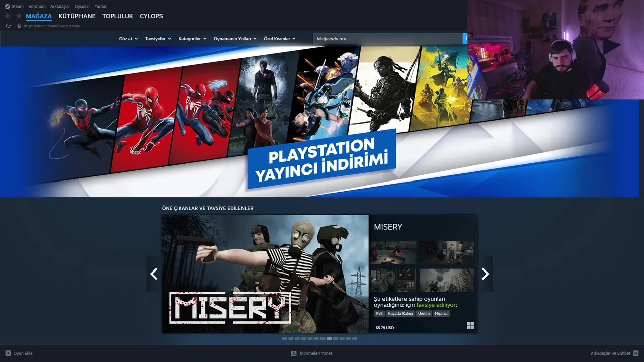644x362 pixels.
Task: Click the friends chat icon at bottom right
Action: (636, 353)
